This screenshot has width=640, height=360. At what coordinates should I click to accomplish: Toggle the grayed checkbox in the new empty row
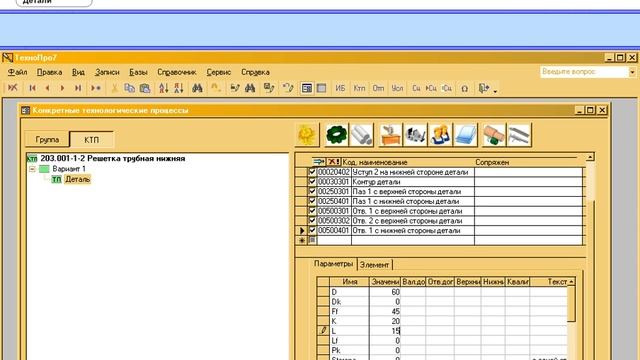tap(313, 240)
